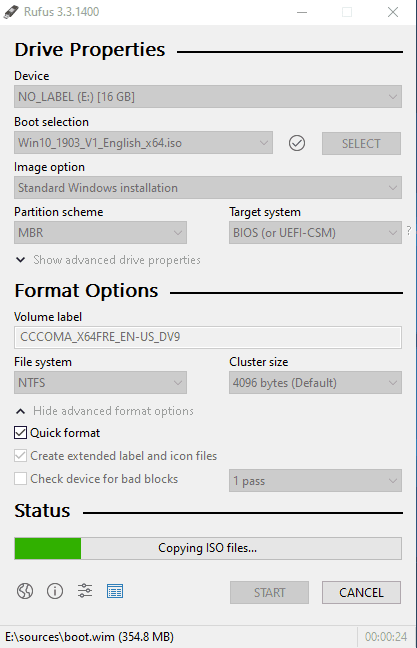417x648 pixels.
Task: Click the Boot selection caption
Action: click(51, 122)
